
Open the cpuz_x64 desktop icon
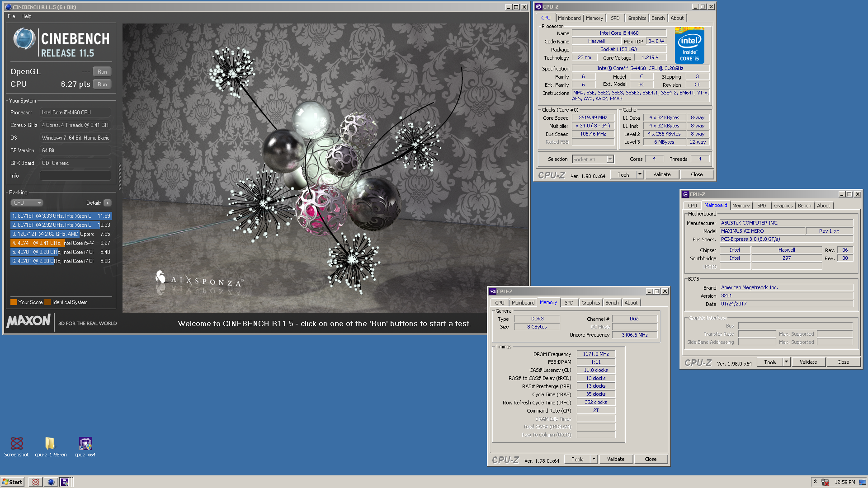85,446
